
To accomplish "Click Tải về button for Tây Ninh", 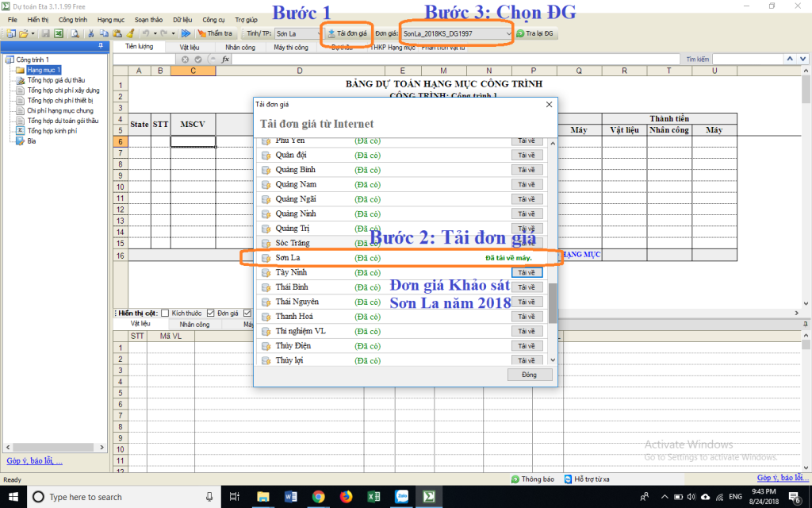I will click(527, 272).
